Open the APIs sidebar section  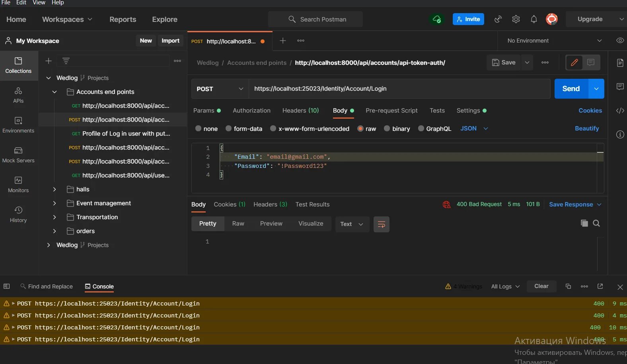[x=18, y=95]
